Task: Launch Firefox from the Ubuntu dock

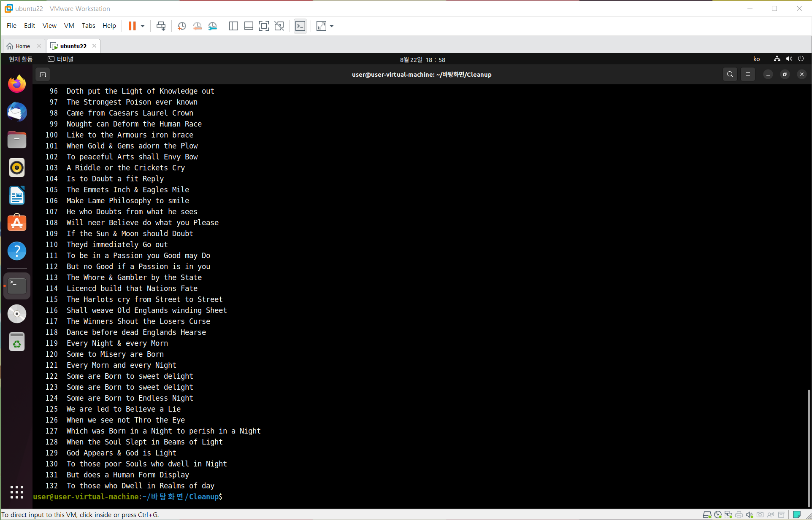Action: pos(17,84)
